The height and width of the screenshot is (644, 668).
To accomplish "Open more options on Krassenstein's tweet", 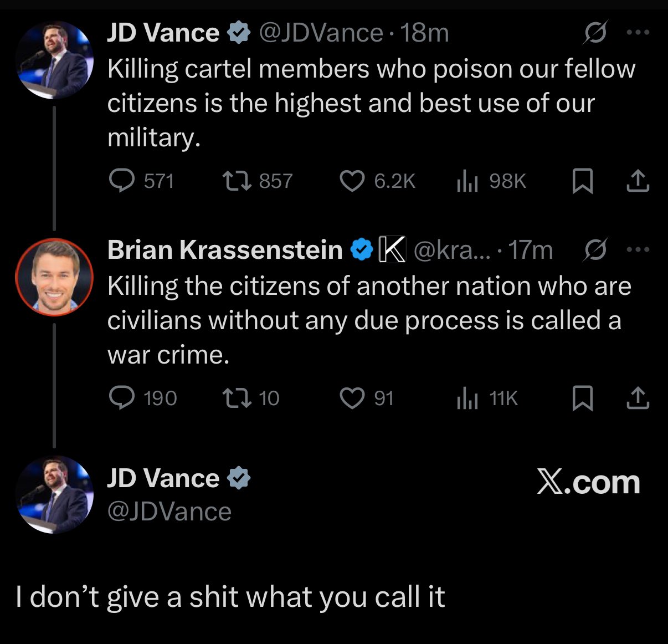I will 638,249.
